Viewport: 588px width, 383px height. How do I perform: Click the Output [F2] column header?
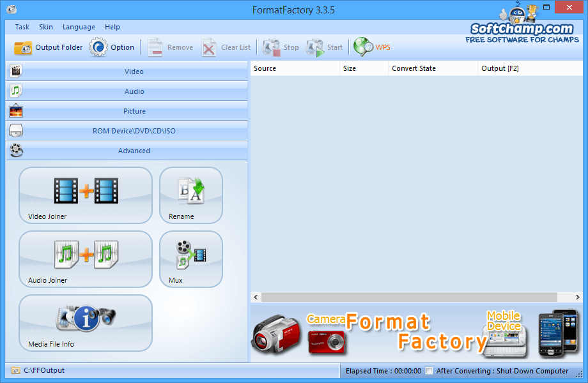coord(530,68)
